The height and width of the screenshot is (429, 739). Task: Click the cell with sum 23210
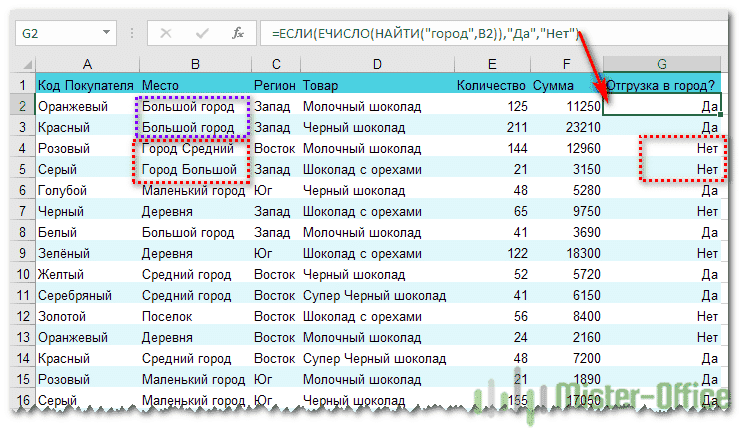[567, 128]
